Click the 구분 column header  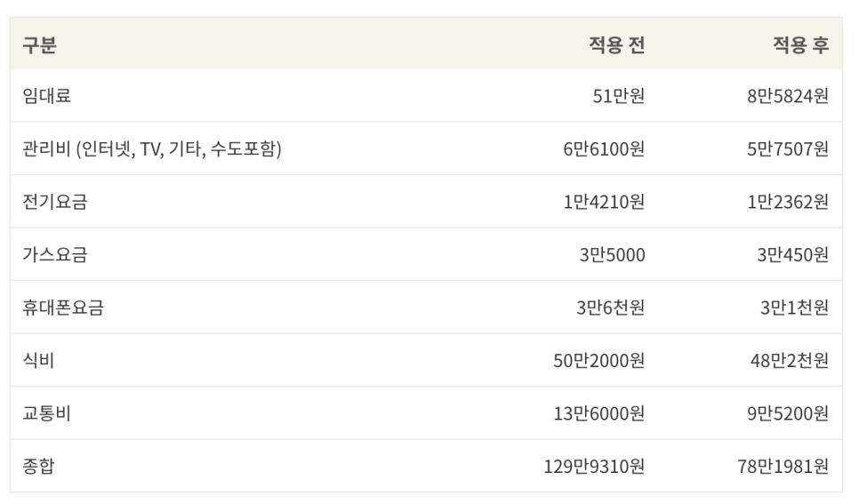click(39, 44)
